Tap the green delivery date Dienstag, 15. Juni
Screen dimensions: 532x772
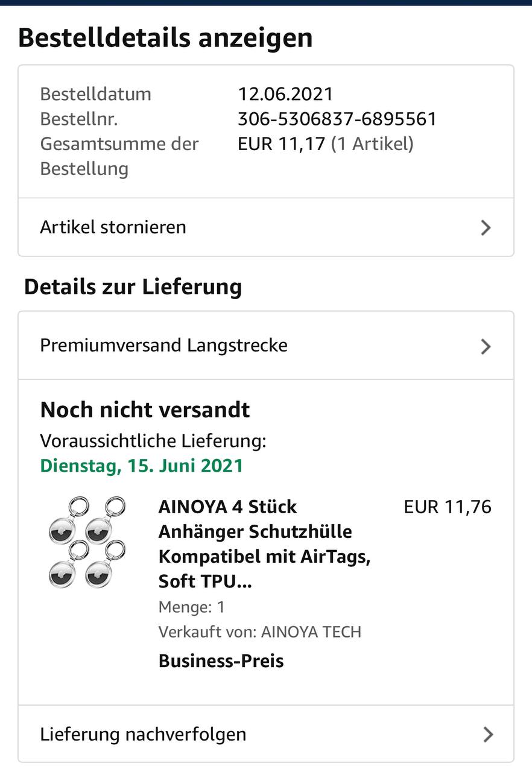[x=142, y=466]
